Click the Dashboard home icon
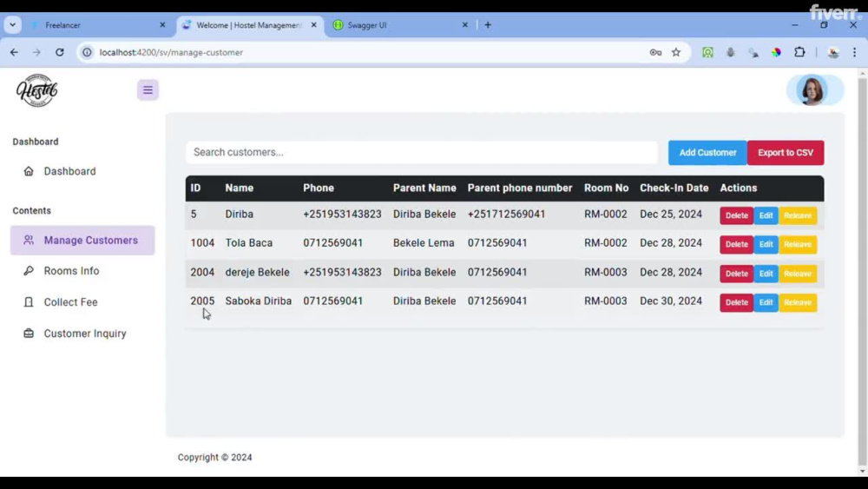This screenshot has height=489, width=868. tap(29, 171)
